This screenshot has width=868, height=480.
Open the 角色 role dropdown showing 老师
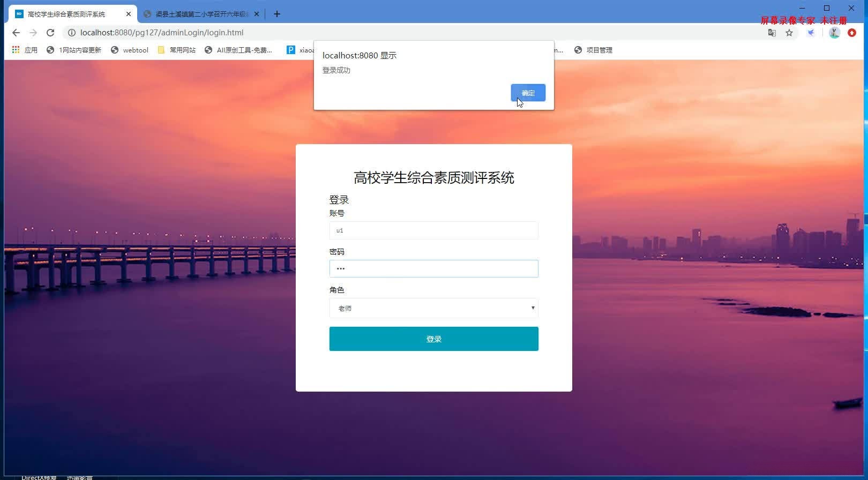point(433,308)
